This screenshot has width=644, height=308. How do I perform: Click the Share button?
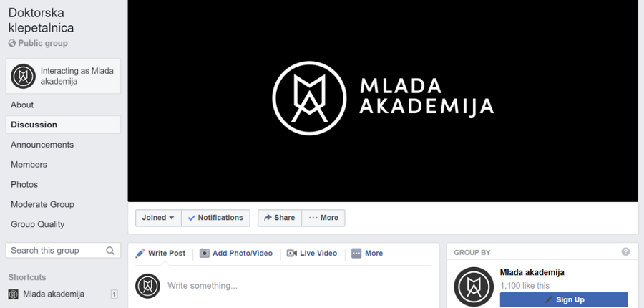tap(280, 218)
